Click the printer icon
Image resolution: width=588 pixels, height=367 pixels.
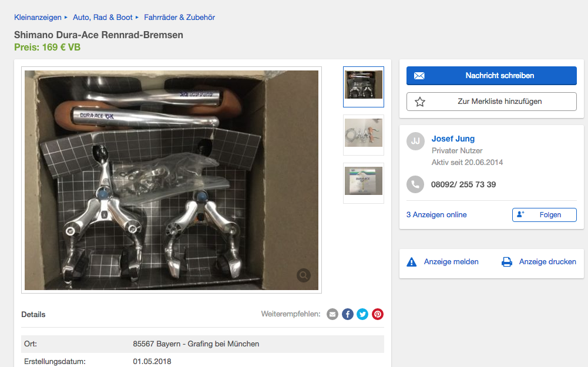tap(506, 262)
